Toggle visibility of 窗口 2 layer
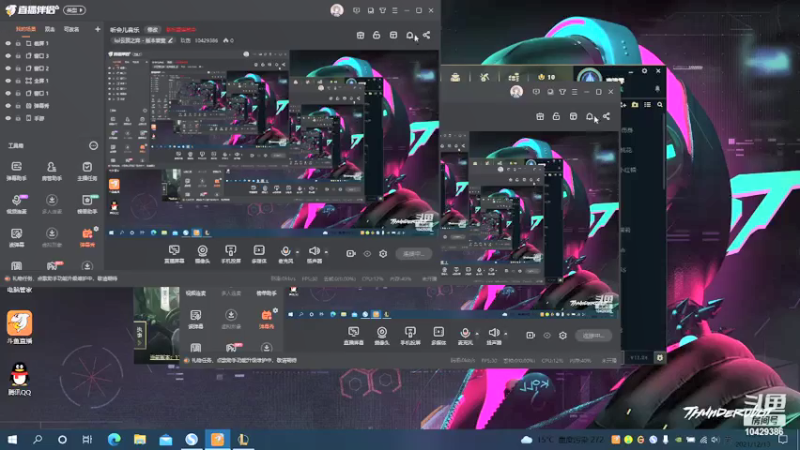Viewport: 800px width, 450px height. [8, 68]
